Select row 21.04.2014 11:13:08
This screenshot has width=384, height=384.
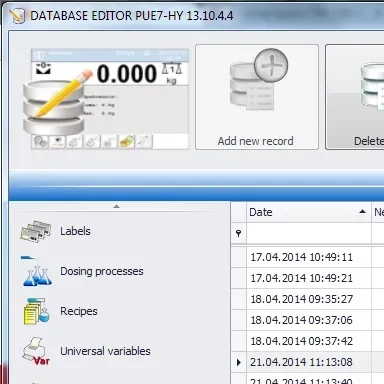[309, 362]
